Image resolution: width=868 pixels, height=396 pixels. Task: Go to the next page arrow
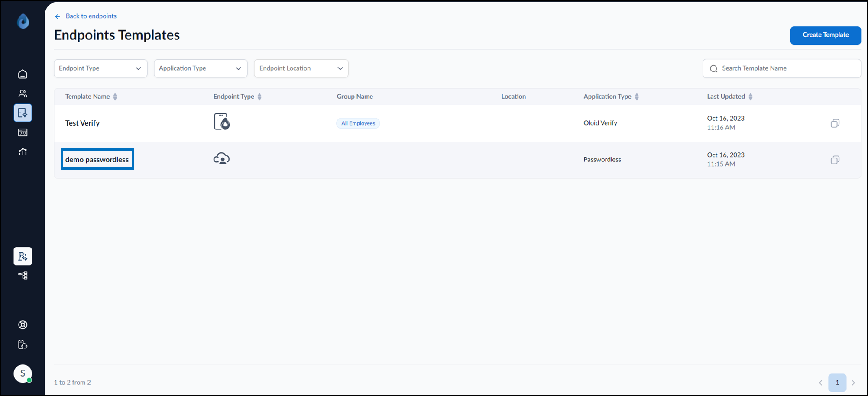(853, 383)
